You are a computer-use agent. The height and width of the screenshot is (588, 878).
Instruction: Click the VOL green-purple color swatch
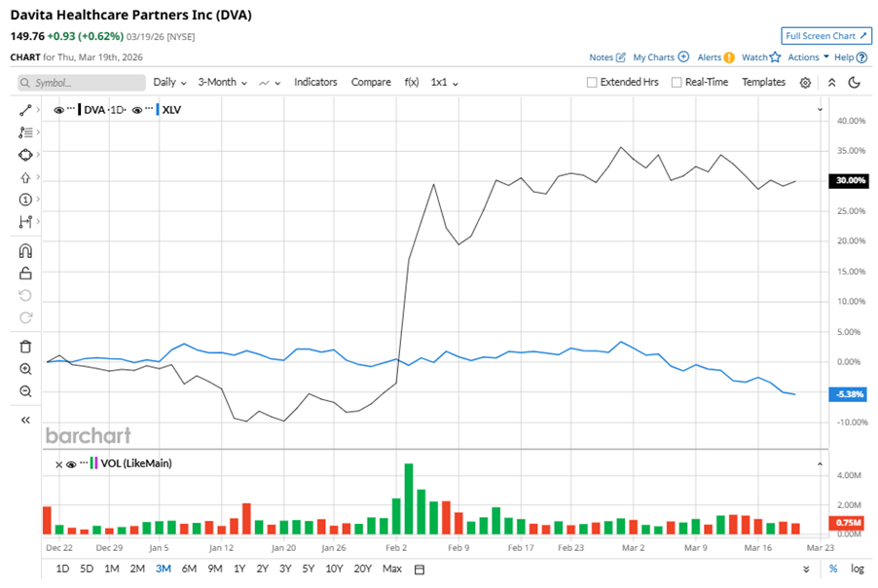pos(93,463)
